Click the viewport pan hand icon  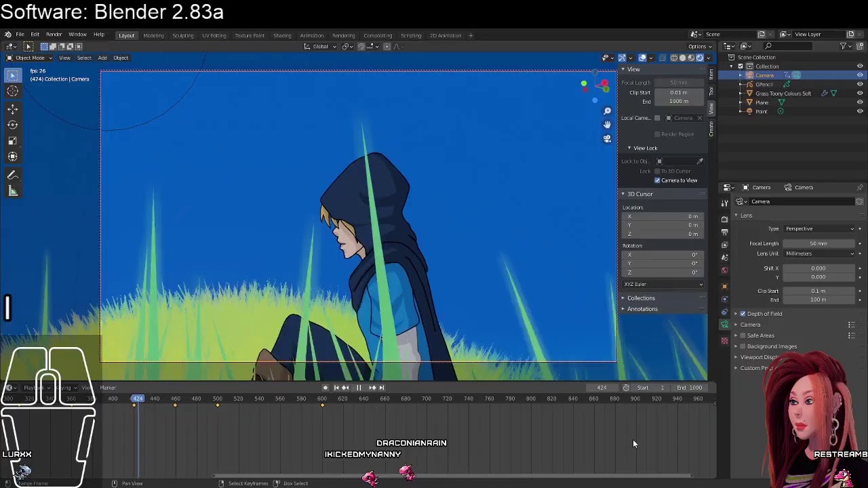[x=607, y=125]
